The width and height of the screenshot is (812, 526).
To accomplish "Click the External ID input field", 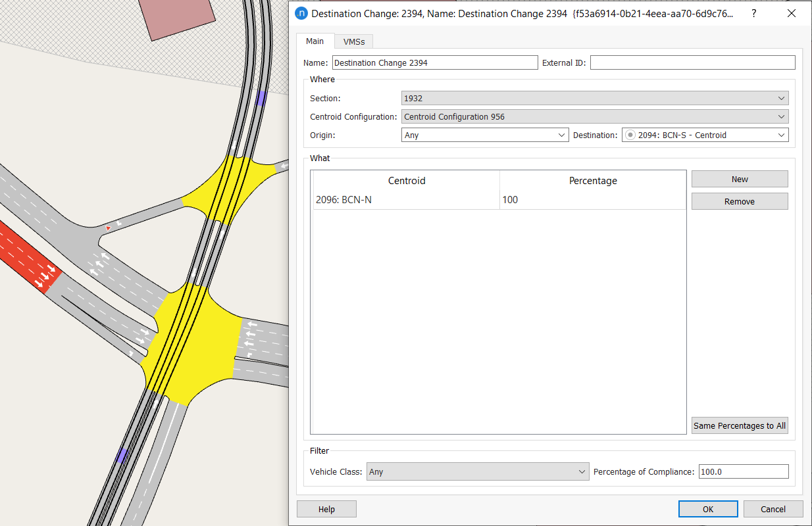I will click(692, 62).
